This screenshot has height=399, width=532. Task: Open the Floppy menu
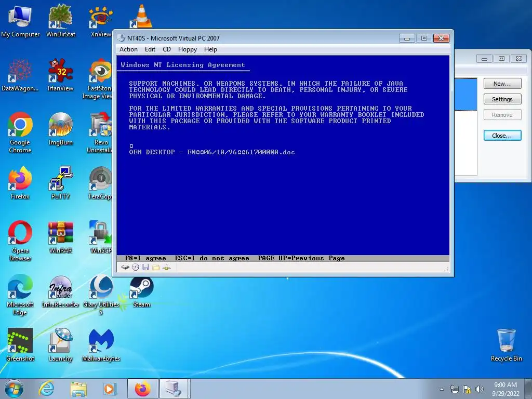[187, 49]
